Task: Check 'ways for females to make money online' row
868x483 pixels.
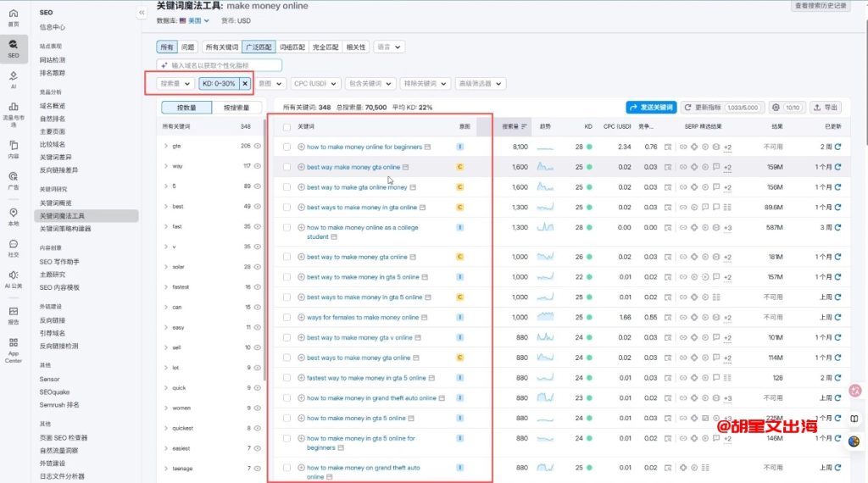Action: click(287, 317)
